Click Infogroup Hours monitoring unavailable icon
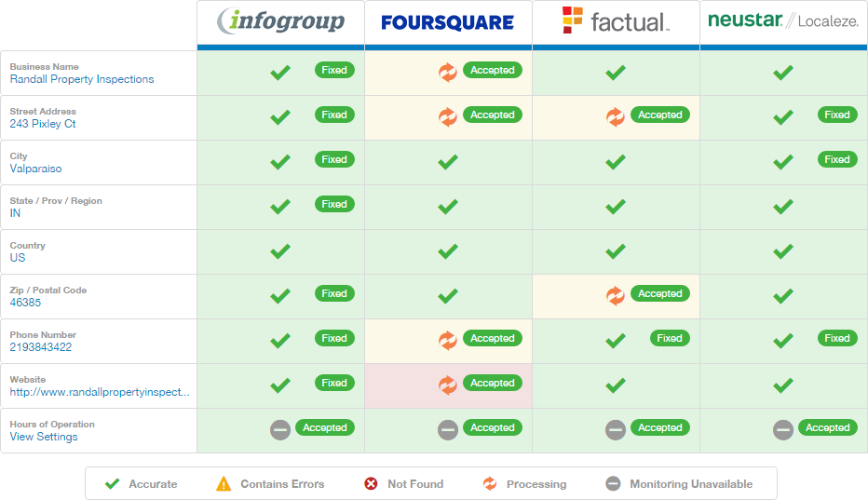 (280, 429)
